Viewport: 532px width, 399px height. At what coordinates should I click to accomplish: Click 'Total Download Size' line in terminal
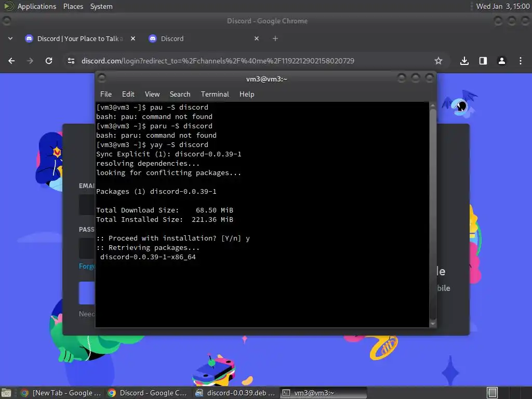[165, 210]
